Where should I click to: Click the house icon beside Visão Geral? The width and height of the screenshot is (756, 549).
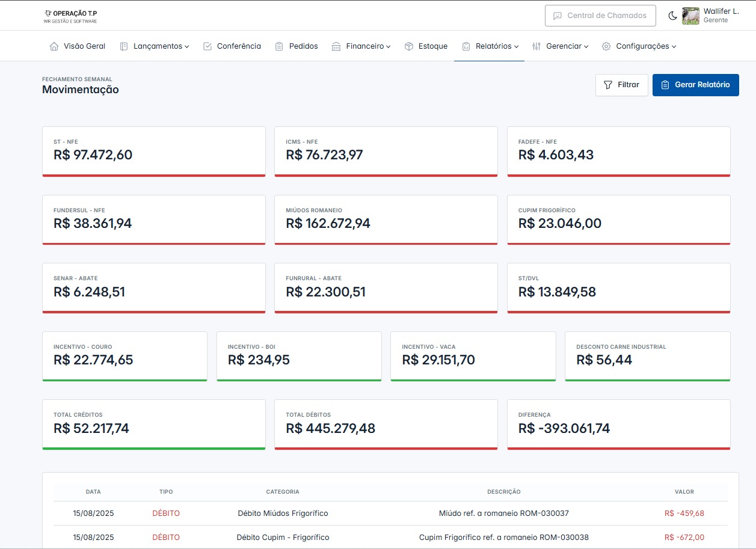coord(54,46)
